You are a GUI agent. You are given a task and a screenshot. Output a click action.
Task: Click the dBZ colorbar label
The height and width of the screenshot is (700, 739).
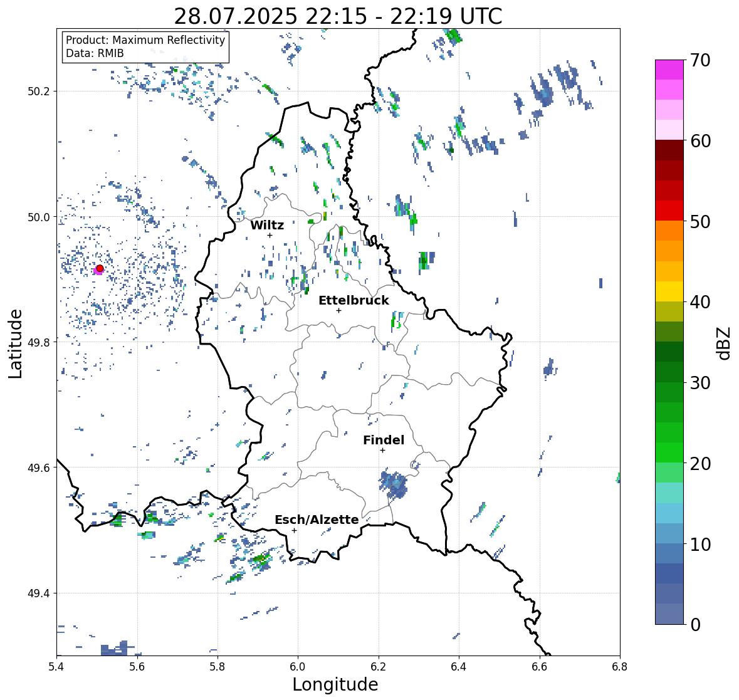tap(725, 343)
